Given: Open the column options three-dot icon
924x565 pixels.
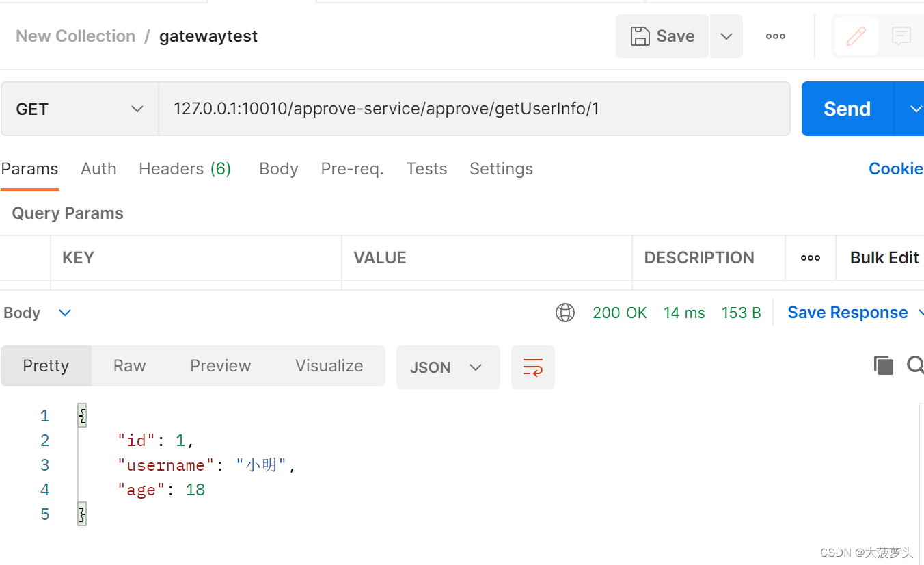Looking at the screenshot, I should click(811, 258).
